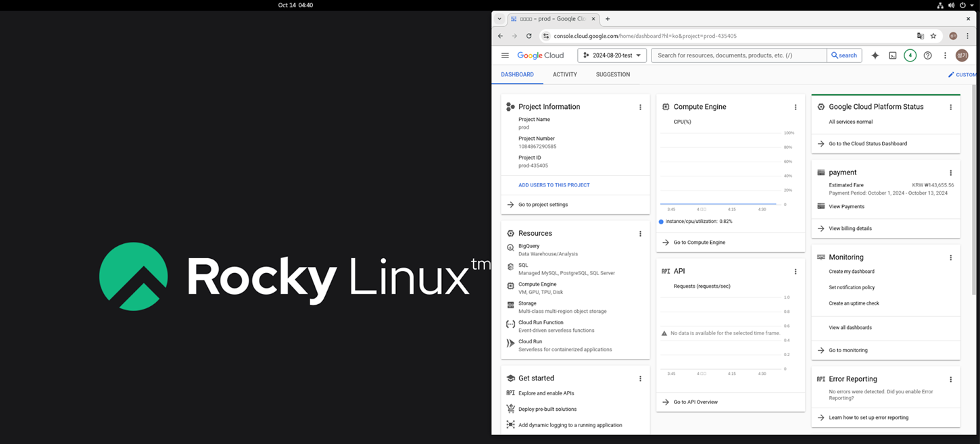The width and height of the screenshot is (980, 444).
Task: Click the Chrome profile avatar in toolbar
Action: (x=954, y=36)
